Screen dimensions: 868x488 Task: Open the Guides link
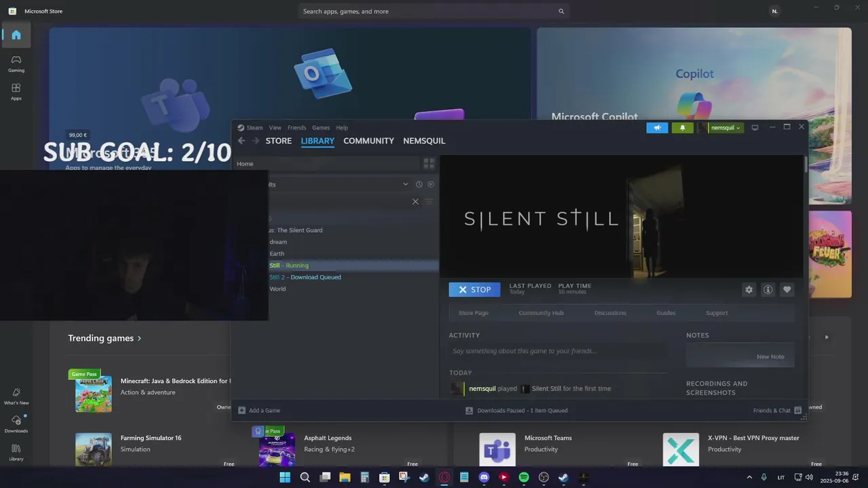tap(666, 313)
